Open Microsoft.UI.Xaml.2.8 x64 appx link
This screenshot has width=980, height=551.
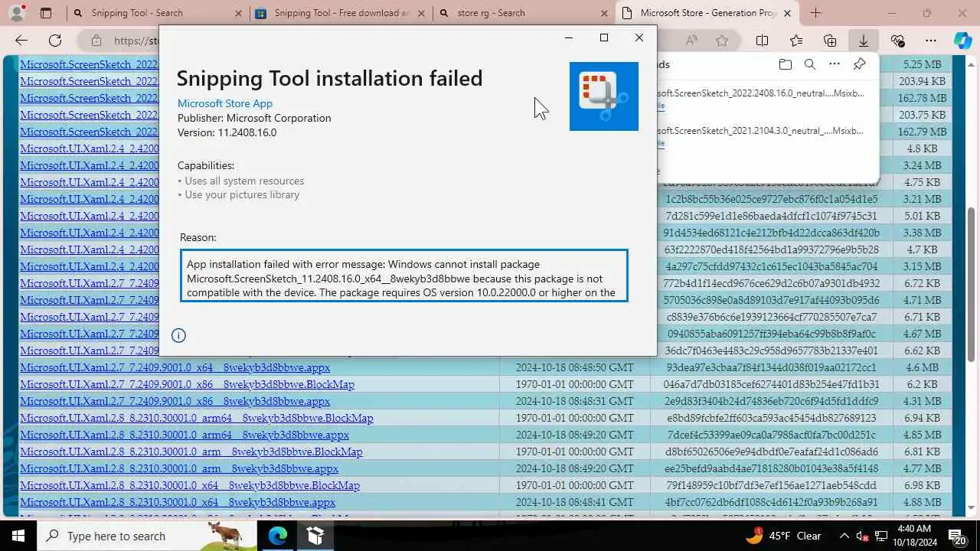click(178, 502)
